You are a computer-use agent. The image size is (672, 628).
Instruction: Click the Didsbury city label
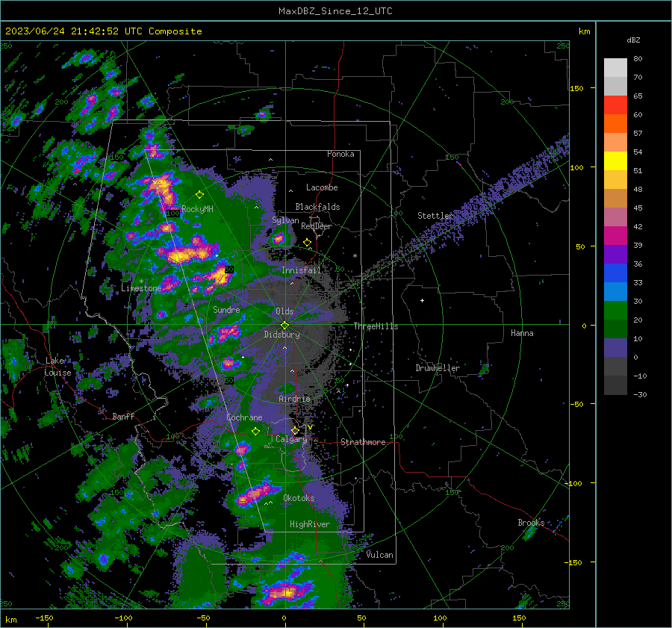tap(281, 335)
